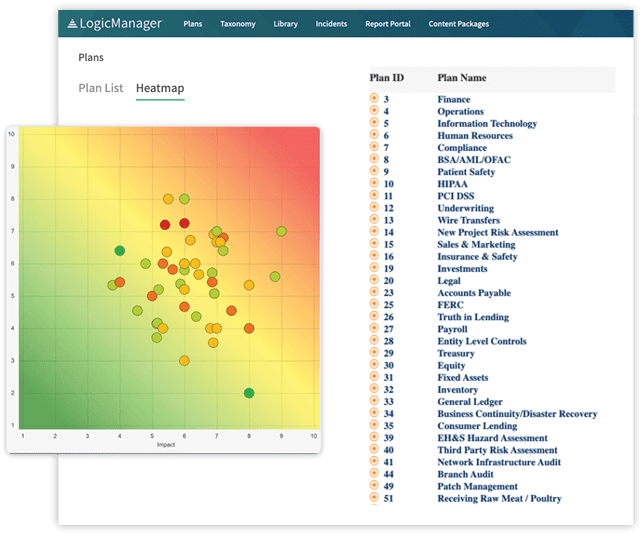The width and height of the screenshot is (643, 535).
Task: Expand the Operations plan row
Action: pos(374,111)
